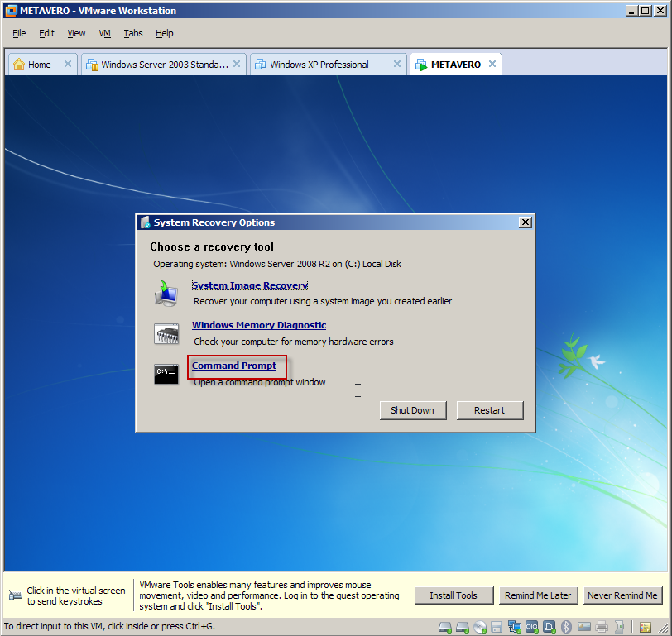Click the System Image Recovery icon
The height and width of the screenshot is (636, 672).
(166, 294)
